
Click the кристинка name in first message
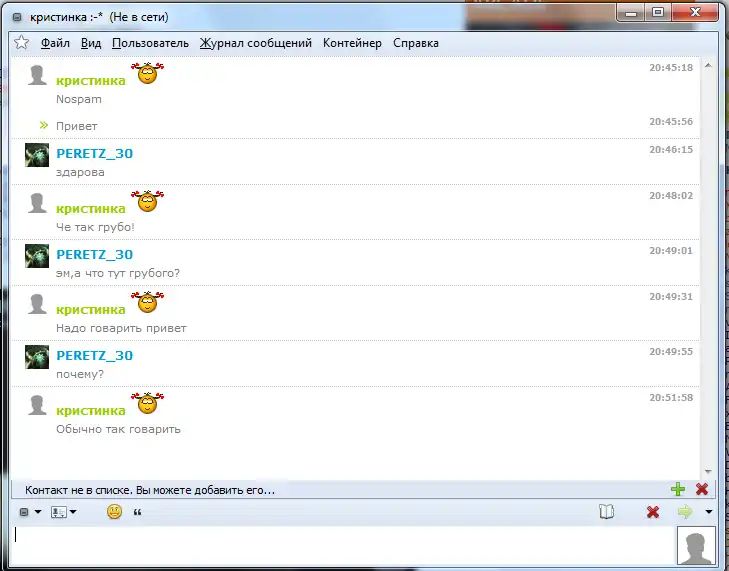91,81
